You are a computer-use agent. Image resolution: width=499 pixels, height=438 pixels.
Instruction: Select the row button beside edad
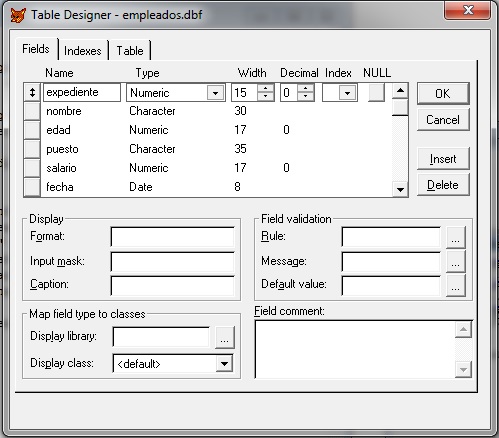point(32,130)
